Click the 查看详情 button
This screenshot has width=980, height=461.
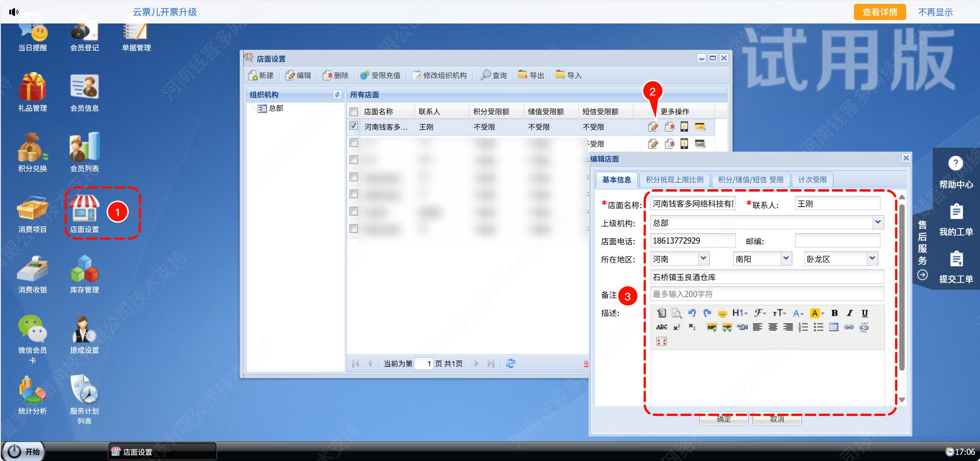879,12
